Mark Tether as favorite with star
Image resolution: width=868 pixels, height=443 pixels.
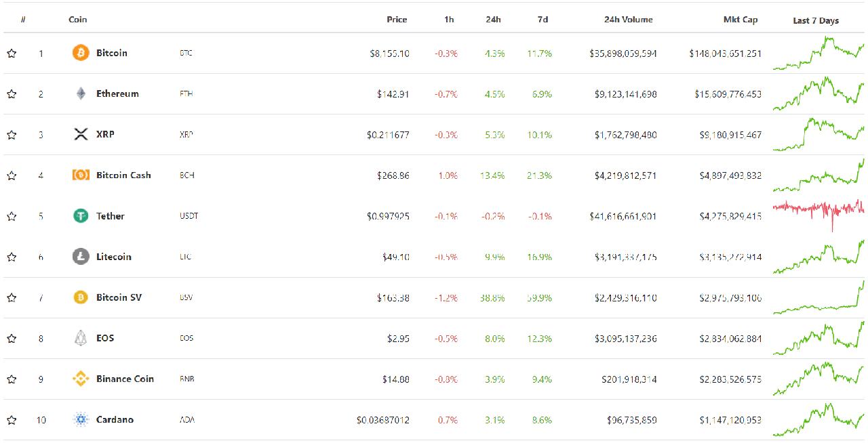pos(12,216)
